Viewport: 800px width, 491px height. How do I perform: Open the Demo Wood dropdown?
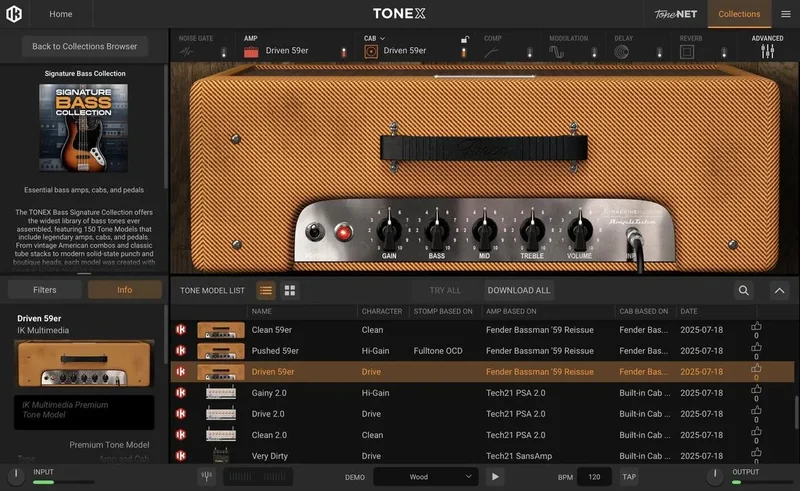[426, 477]
